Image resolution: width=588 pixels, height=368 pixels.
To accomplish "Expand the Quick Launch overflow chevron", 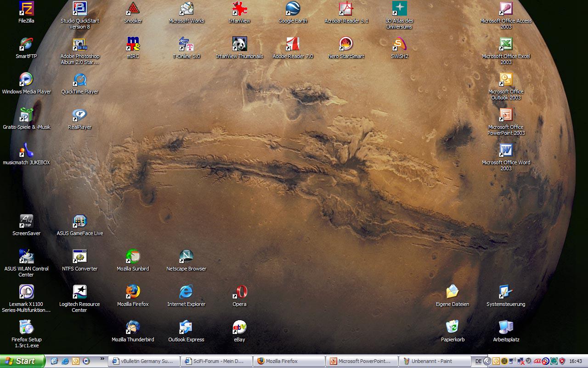I will click(102, 359).
